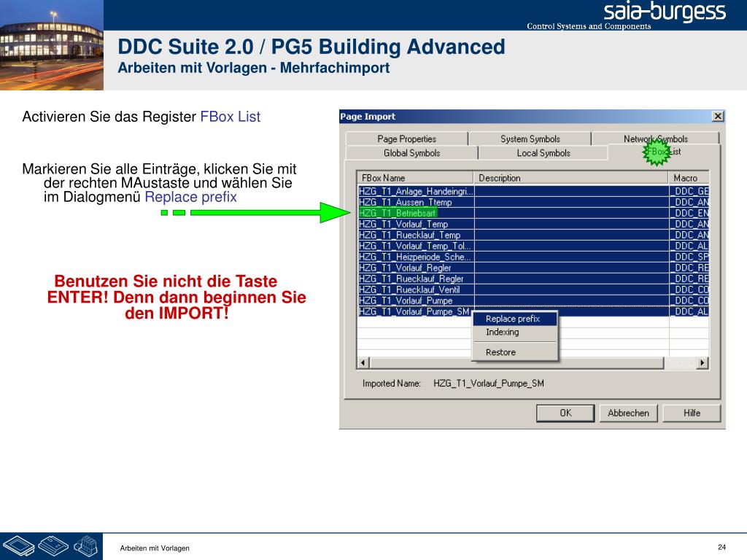Viewport: 747px width, 560px height.
Task: Click the Description column header
Action: (570, 178)
